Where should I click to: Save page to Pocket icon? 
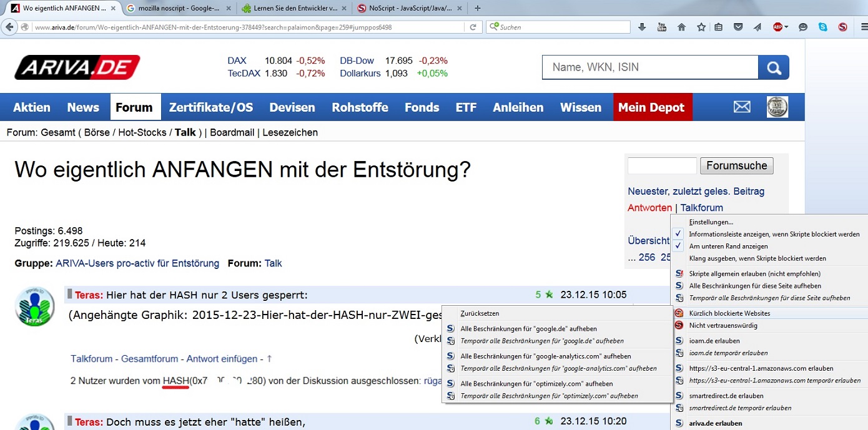click(x=738, y=27)
